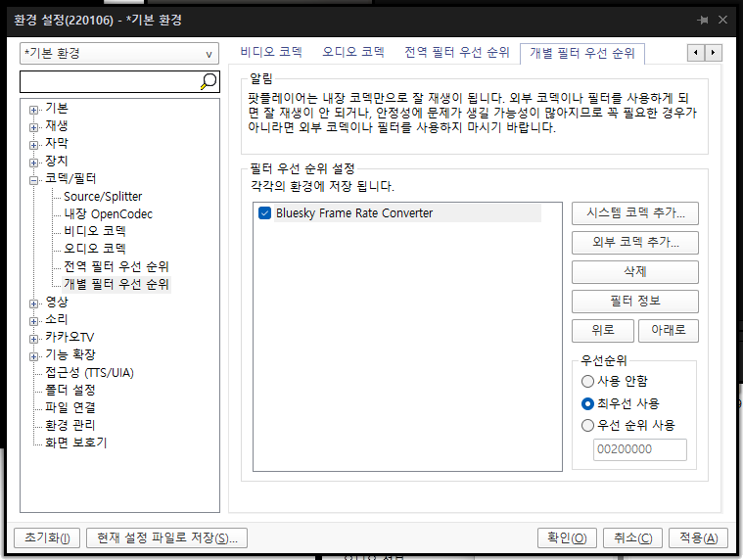Select the 기능 확장 tree label
Image resolution: width=743 pixels, height=560 pixels.
(x=70, y=354)
